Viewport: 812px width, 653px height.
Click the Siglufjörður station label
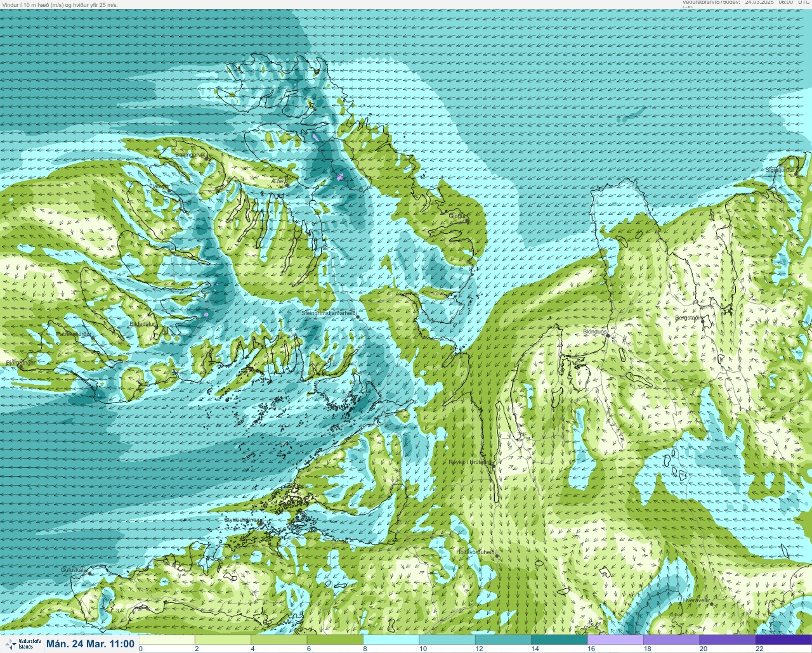pos(780,170)
